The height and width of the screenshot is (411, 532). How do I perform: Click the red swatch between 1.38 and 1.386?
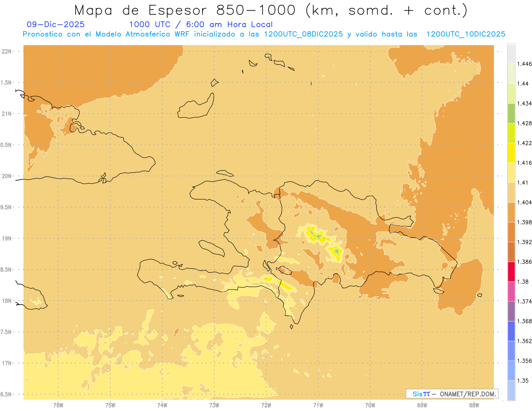511,272
